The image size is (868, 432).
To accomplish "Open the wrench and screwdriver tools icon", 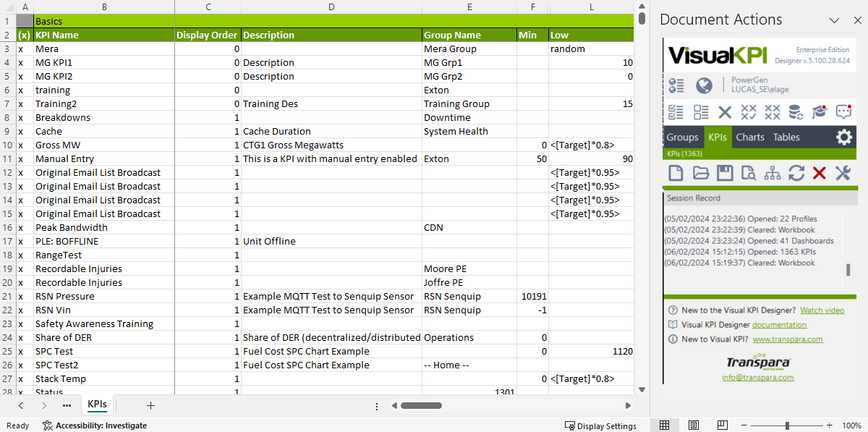I will (x=843, y=173).
